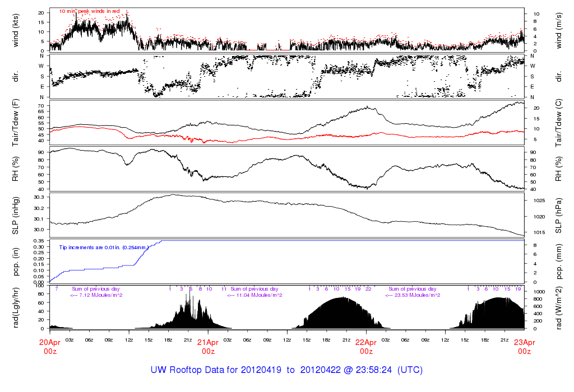
Task: Select the '20Apr 00z' date label
Action: (50, 347)
